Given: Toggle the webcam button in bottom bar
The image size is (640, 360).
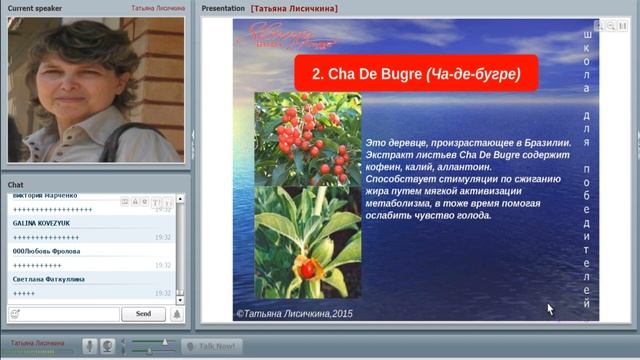Looking at the screenshot, I should tap(107, 346).
